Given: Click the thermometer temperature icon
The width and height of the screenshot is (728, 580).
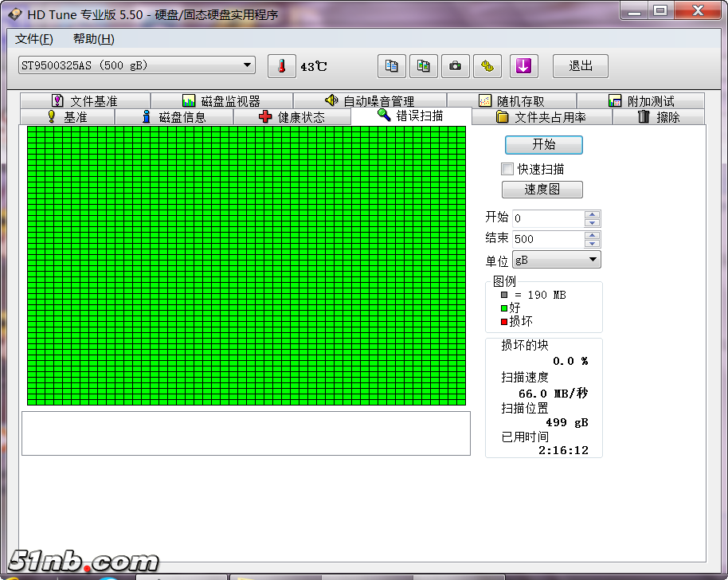Looking at the screenshot, I should [x=281, y=66].
